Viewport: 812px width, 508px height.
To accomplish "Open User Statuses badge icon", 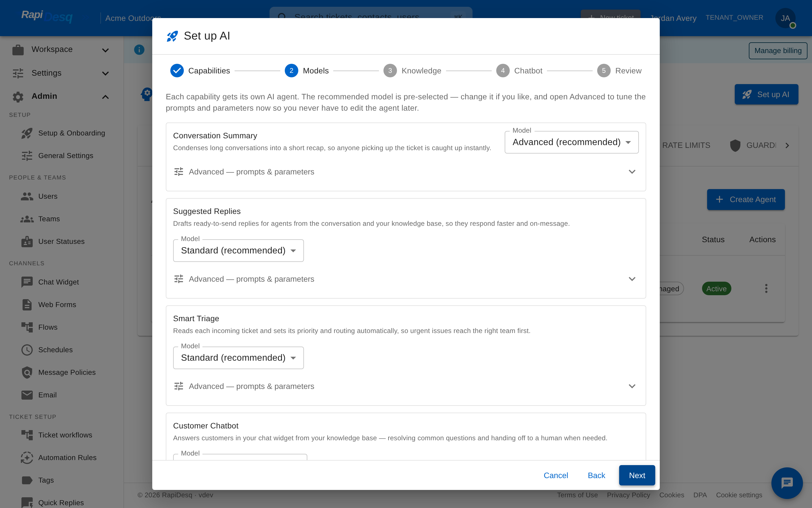I will pyautogui.click(x=27, y=241).
